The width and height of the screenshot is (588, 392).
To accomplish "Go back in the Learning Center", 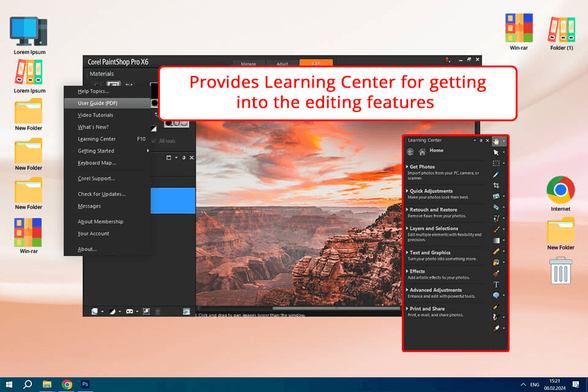I will tap(410, 151).
